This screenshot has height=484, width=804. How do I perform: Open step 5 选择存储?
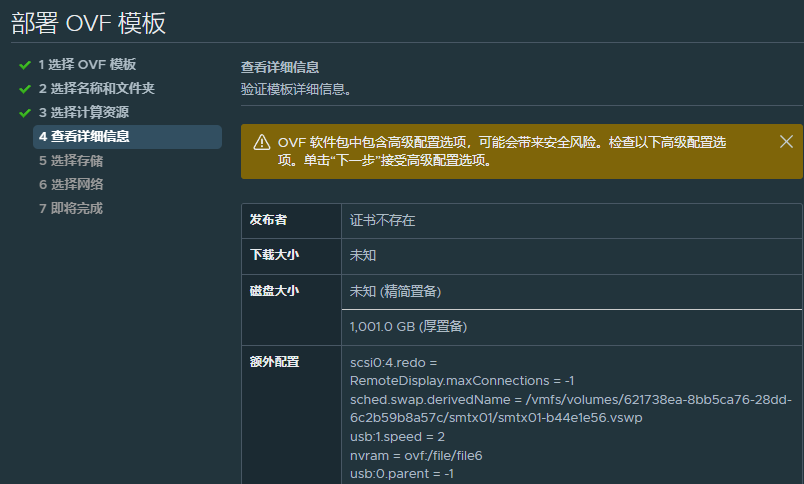[71, 160]
